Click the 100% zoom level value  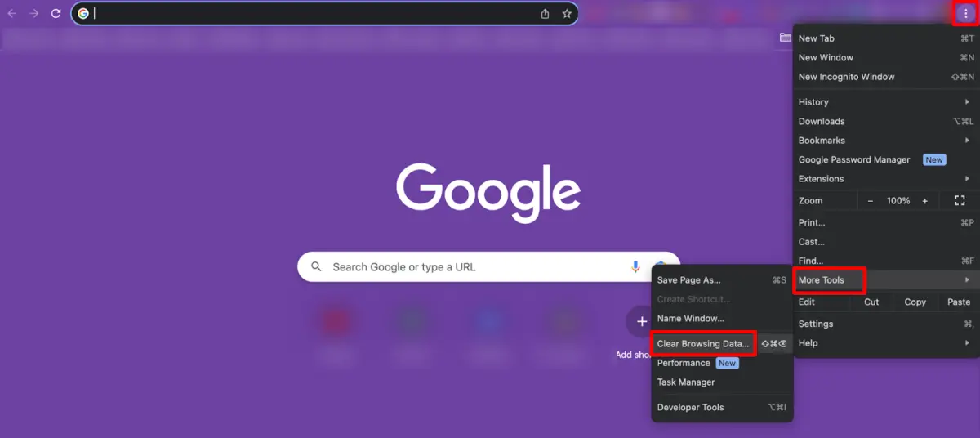point(898,201)
